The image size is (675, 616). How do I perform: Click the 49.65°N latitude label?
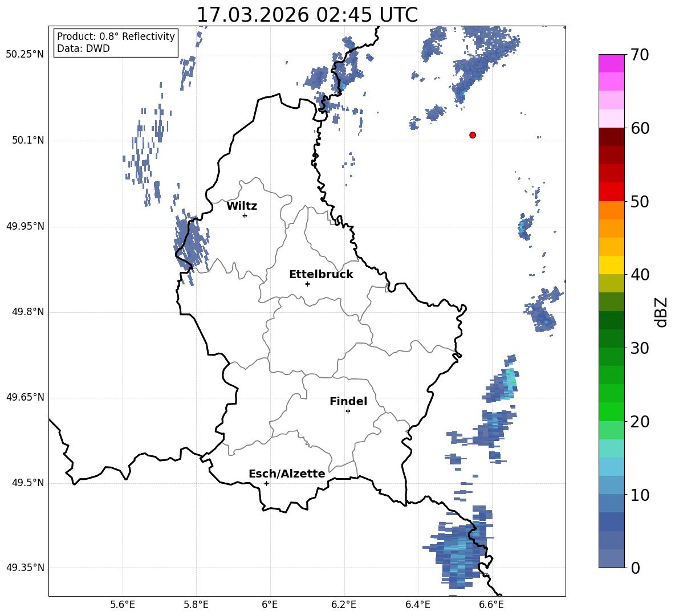25,397
